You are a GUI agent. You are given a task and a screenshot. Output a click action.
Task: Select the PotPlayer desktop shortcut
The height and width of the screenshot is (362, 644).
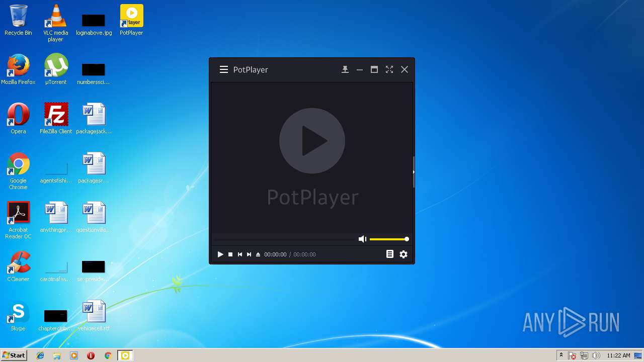coord(131,21)
